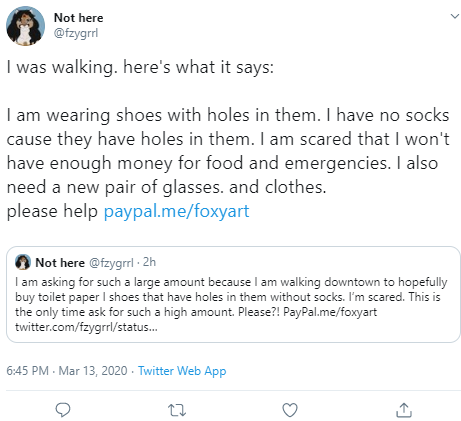Click the PayPal.me/foxyart text in quote
The image size is (461, 421).
pyautogui.click(x=330, y=312)
